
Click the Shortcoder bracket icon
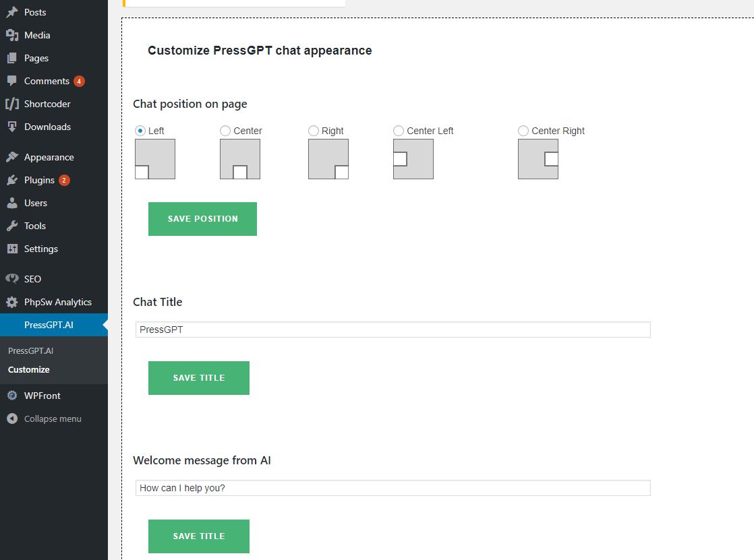click(12, 104)
